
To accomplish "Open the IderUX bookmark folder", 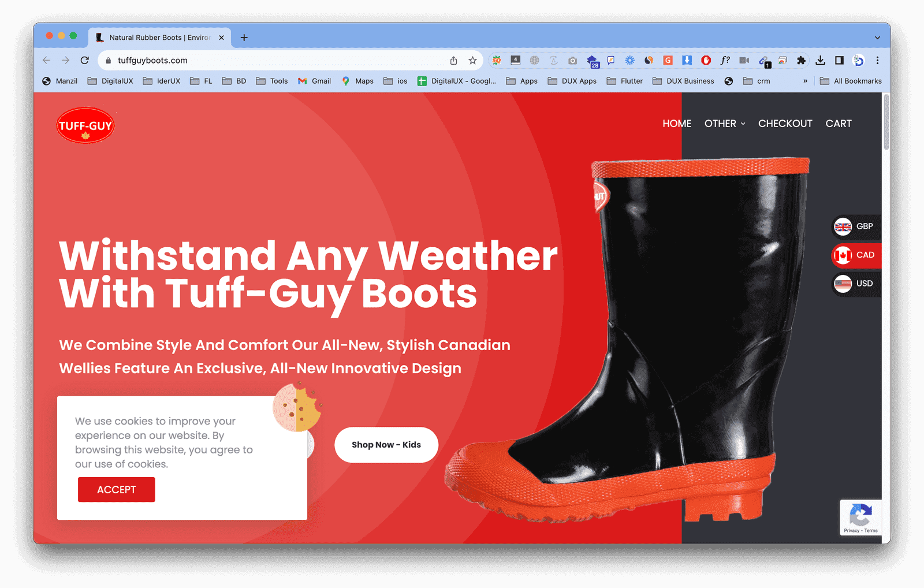I will point(162,81).
